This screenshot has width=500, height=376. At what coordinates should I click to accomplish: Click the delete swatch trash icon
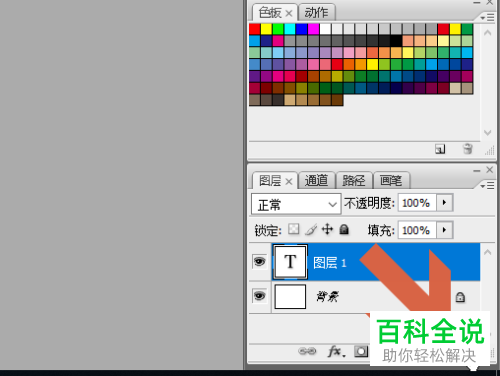[468, 149]
